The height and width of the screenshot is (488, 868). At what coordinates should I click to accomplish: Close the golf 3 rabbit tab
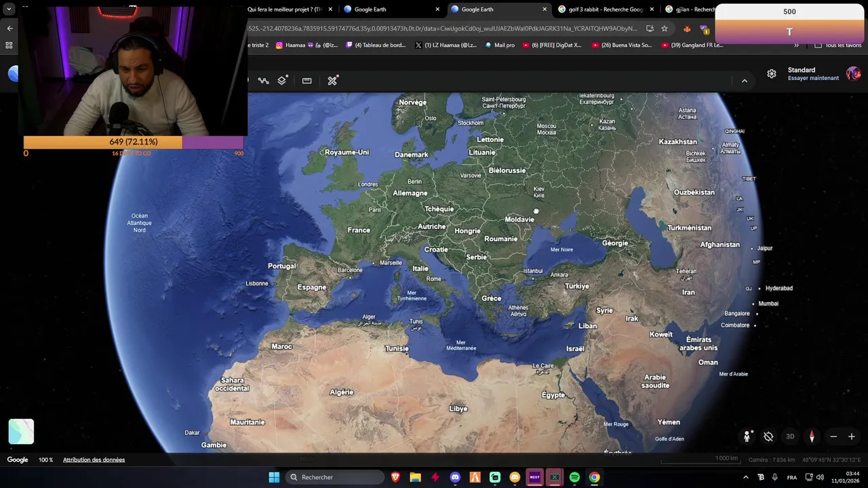[652, 9]
